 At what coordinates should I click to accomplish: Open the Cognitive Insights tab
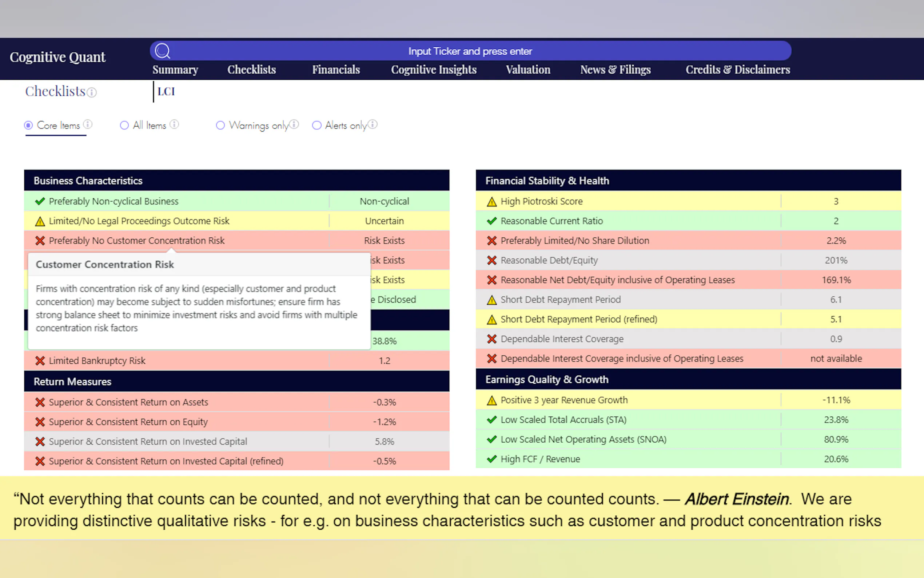point(434,70)
